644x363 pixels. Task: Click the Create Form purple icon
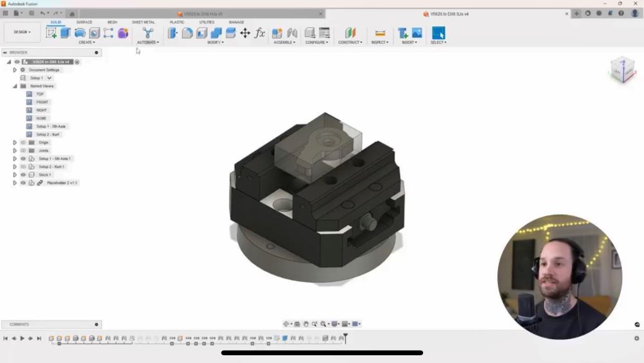123,33
